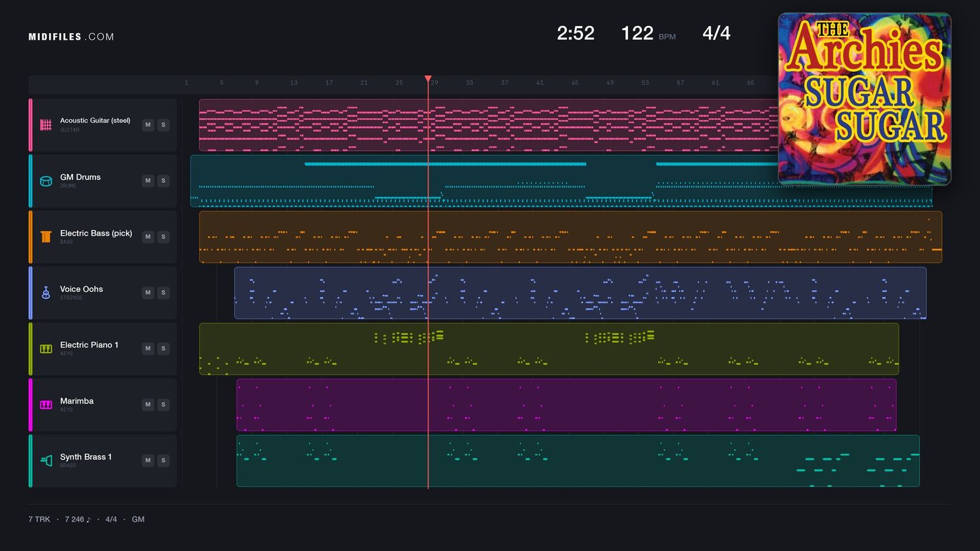Select the Synth Brass 1 horn icon
Screen dimensions: 980x551
(x=46, y=461)
